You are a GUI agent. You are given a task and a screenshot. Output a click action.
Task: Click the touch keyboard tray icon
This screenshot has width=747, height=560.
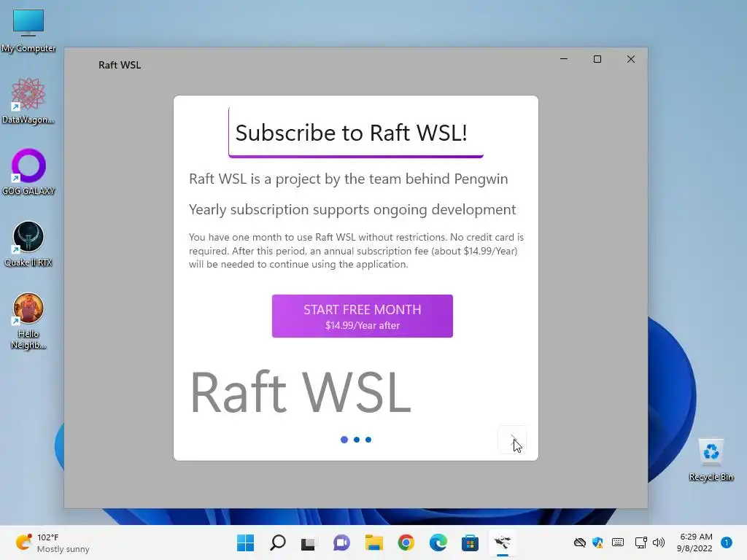(x=618, y=542)
